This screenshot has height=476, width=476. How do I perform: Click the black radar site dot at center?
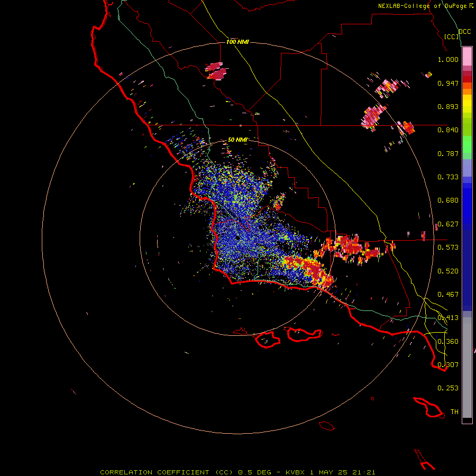(237, 237)
